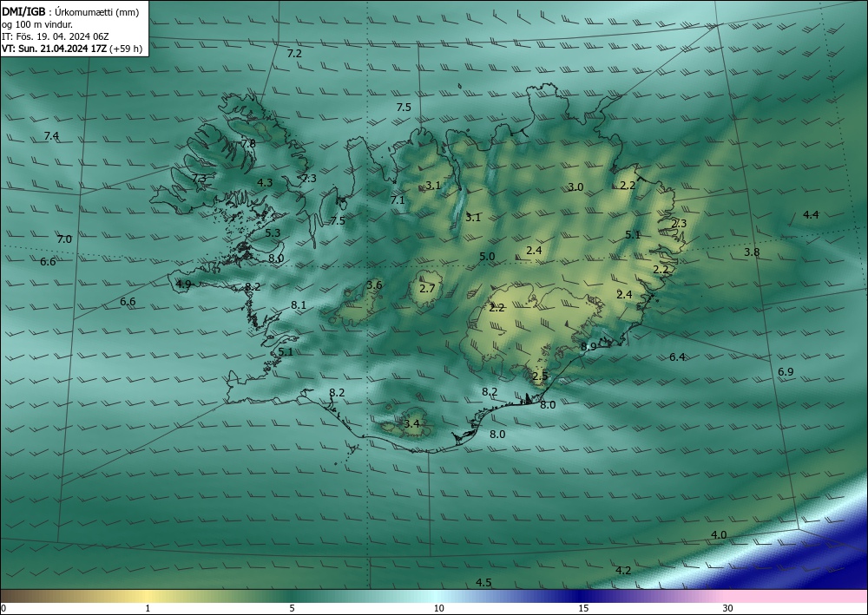This screenshot has height=615, width=868.
Task: Select the 2.5 value on the map
Action: (540, 376)
